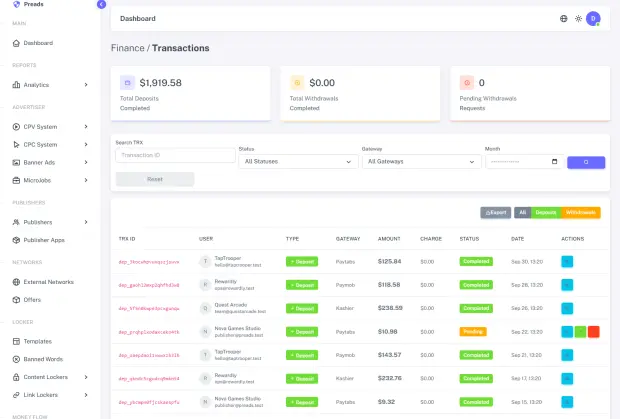Viewport: 620px width, 419px height.
Task: Click the Content Lockers padlock icon
Action: coord(16,377)
